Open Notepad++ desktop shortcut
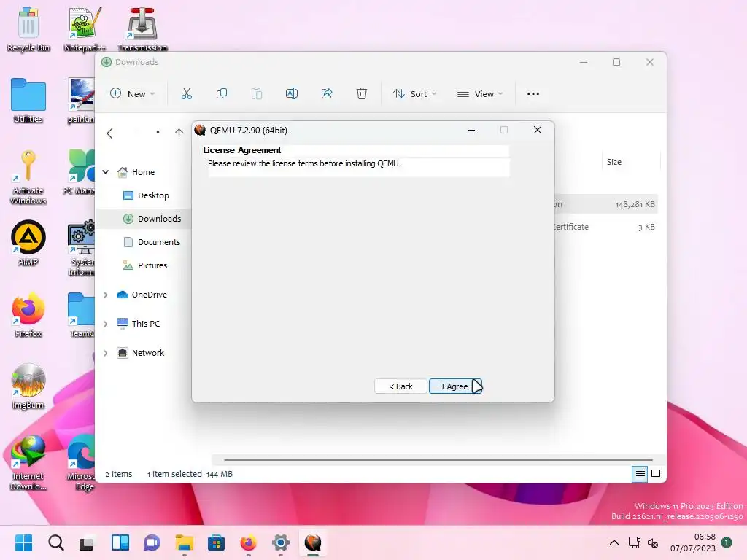Viewport: 747px width, 560px height. [x=85, y=29]
